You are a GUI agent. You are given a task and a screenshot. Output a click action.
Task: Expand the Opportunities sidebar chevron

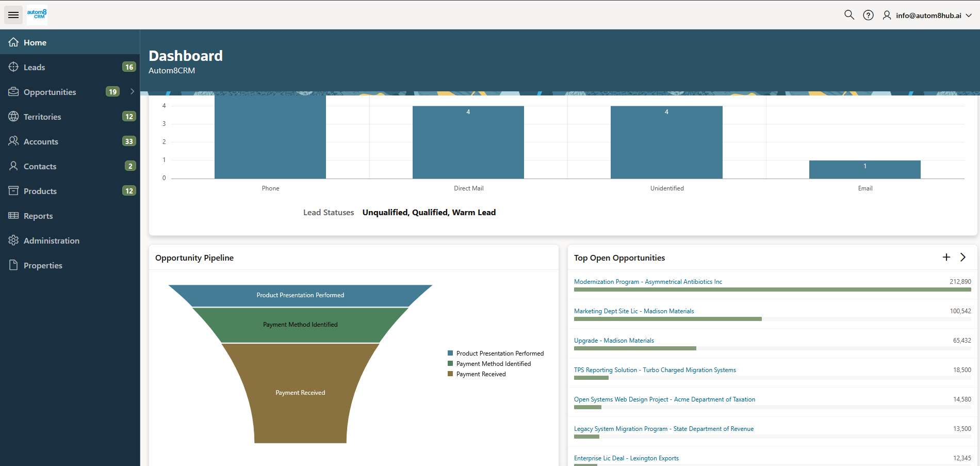pyautogui.click(x=133, y=91)
